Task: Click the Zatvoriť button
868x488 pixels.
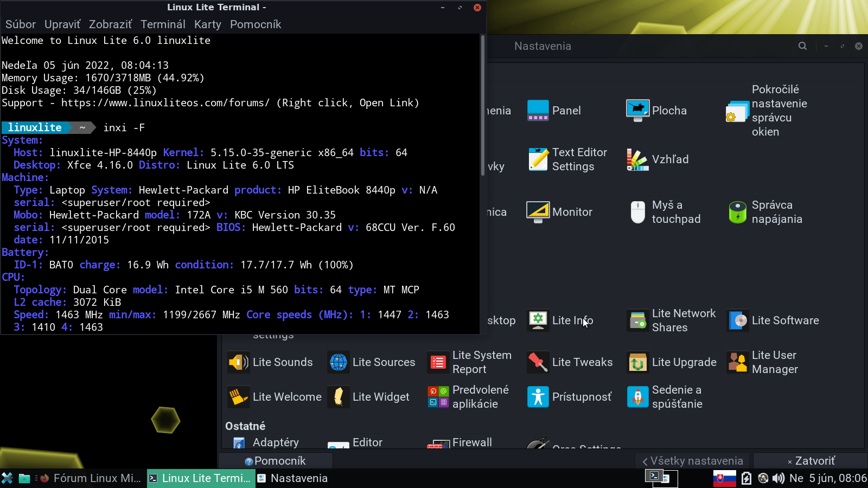Action: point(810,461)
